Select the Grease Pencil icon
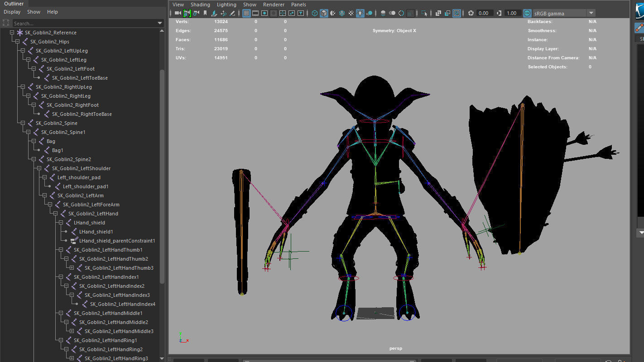This screenshot has width=644, height=362. (x=232, y=13)
